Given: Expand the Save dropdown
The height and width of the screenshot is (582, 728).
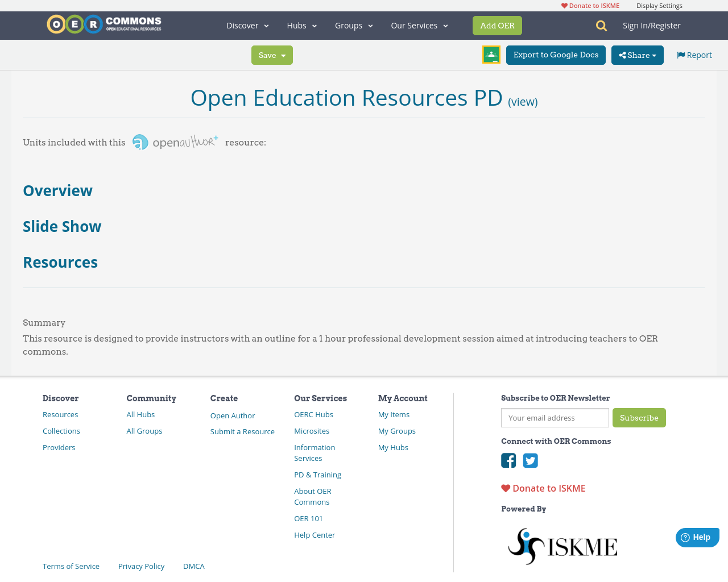Looking at the screenshot, I should (272, 54).
